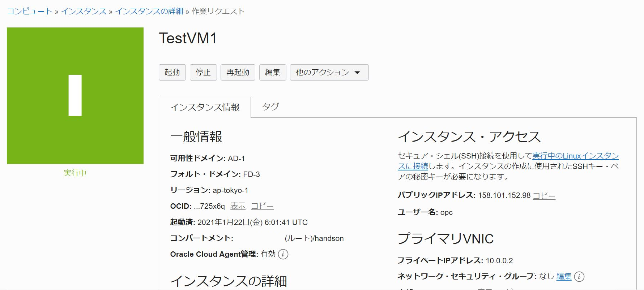Open the 実行中のLinuxインスタンスに接続 link
This screenshot has height=290, width=644.
575,156
